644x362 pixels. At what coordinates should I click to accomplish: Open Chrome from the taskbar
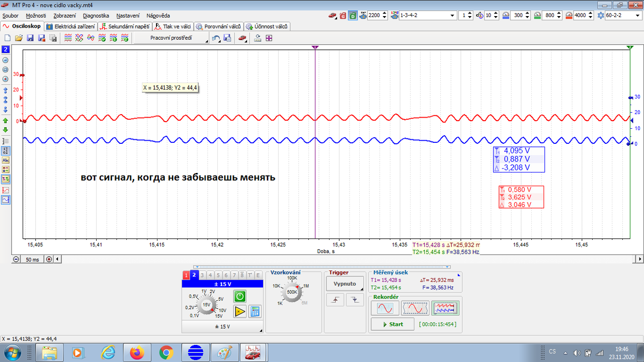(167, 352)
